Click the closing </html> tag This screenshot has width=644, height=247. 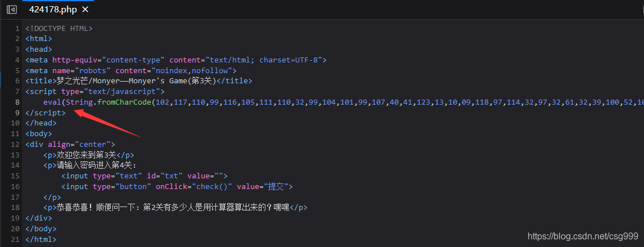tap(41, 239)
